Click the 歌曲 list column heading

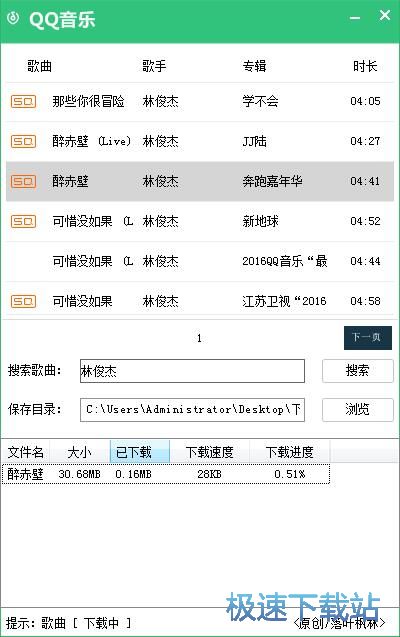pos(39,66)
